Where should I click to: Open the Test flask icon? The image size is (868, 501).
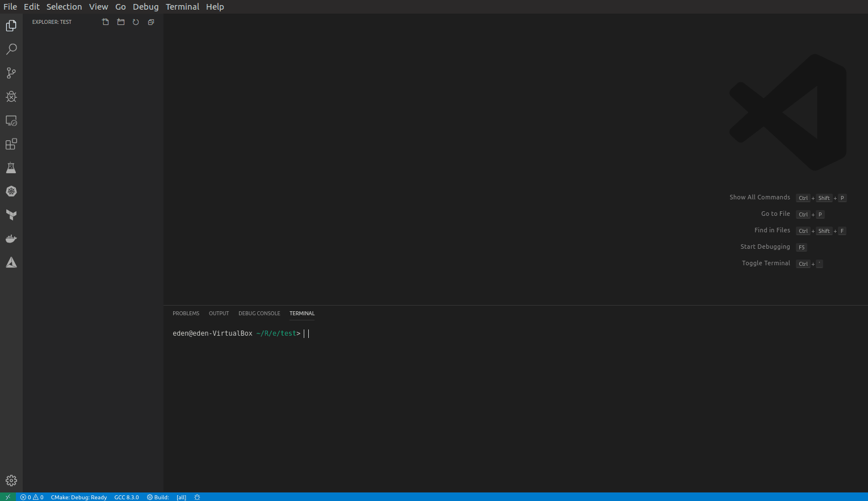pos(11,168)
